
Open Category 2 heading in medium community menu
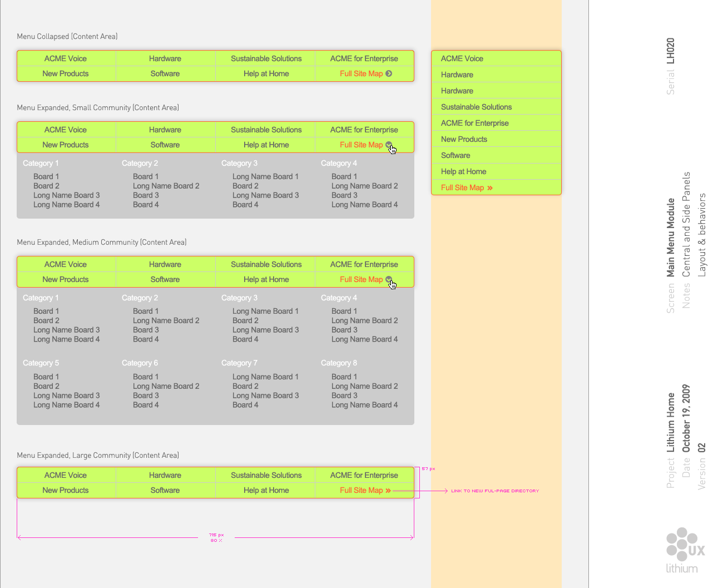point(140,298)
